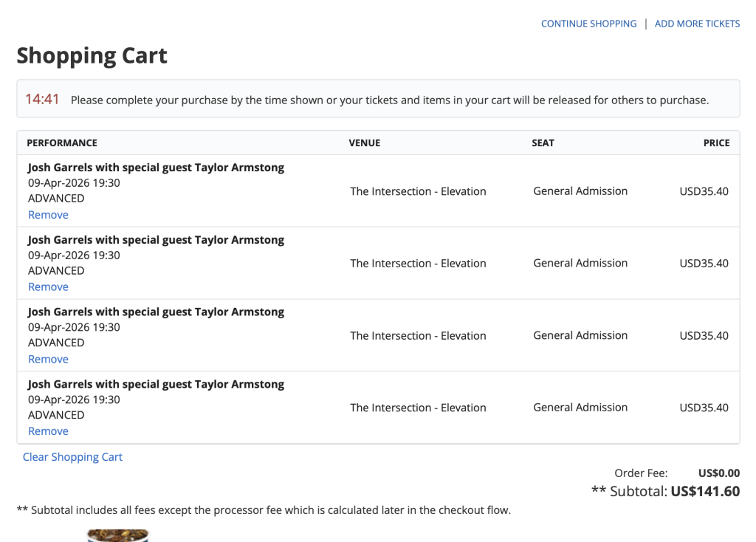Click Clear Shopping Cart
Screen dimensions: 756x542
click(x=72, y=457)
